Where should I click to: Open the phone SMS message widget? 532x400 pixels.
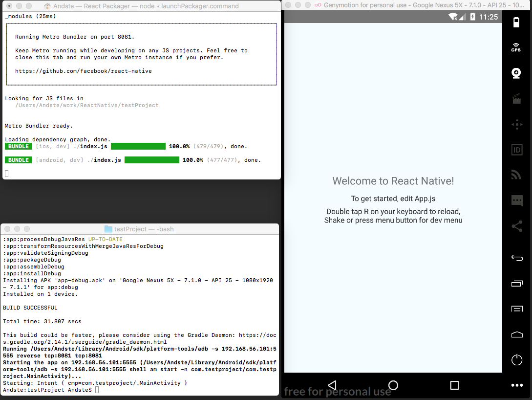click(517, 200)
